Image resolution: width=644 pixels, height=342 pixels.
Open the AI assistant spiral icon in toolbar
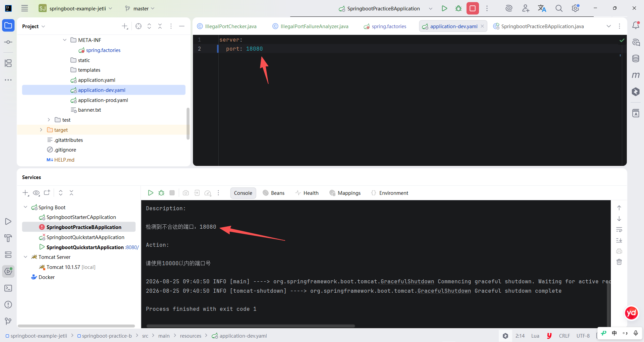coord(509,8)
